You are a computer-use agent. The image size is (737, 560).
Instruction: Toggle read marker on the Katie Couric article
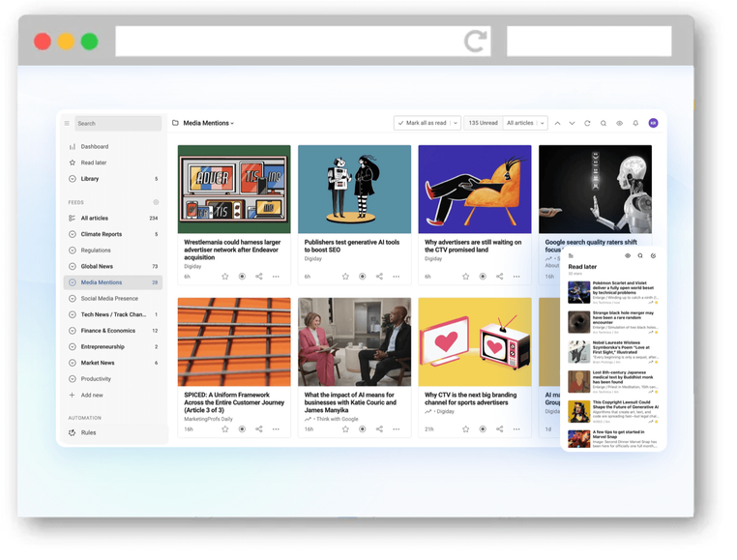(x=363, y=429)
